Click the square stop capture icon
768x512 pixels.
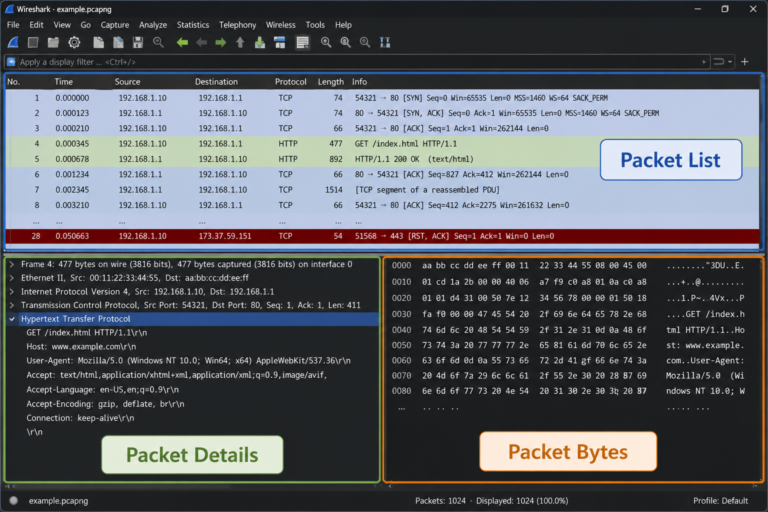(33, 43)
